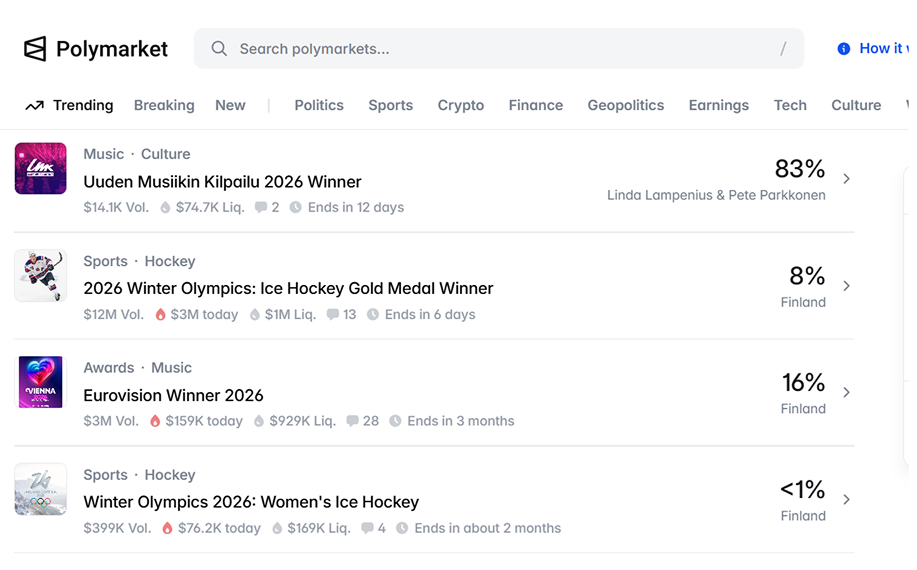Click comments icon on Eurovision Winner 2026
Image resolution: width=917 pixels, height=570 pixels.
point(352,421)
